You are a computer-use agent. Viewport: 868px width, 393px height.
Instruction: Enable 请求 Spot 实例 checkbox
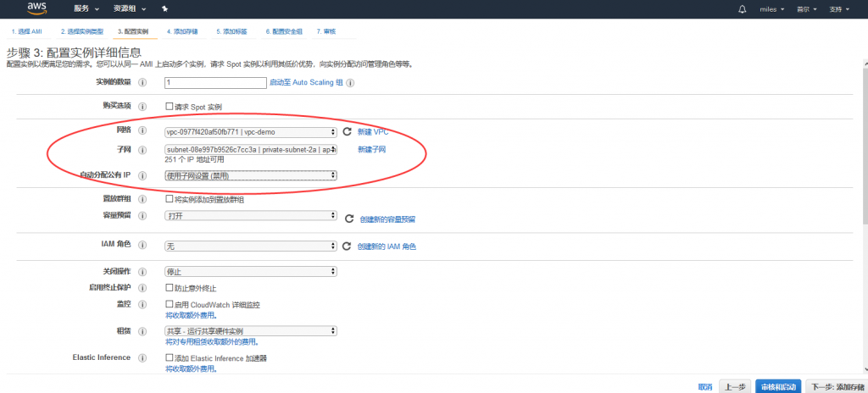pyautogui.click(x=170, y=107)
